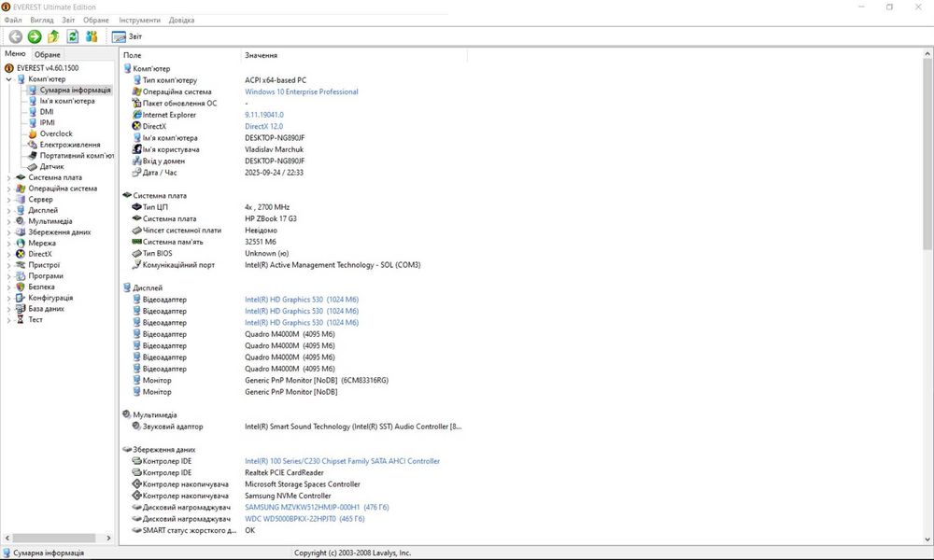Click the DirectX row icon in list
934x560 pixels.
tap(137, 126)
